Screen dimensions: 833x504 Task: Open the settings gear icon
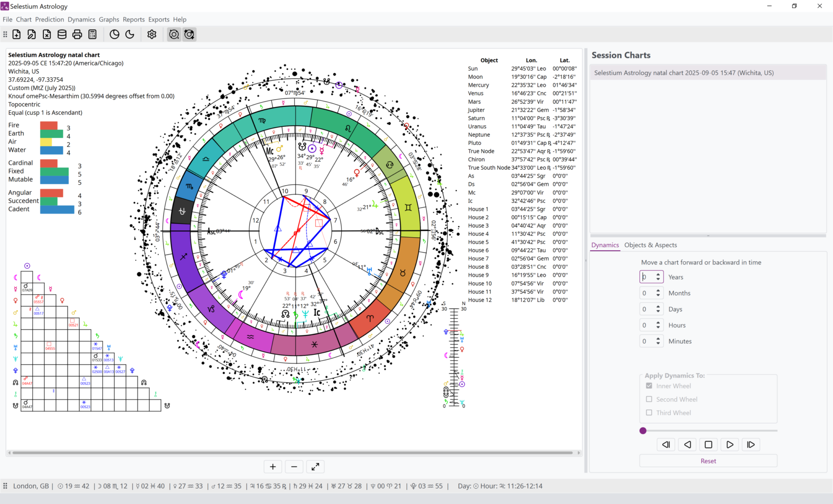[x=151, y=34]
